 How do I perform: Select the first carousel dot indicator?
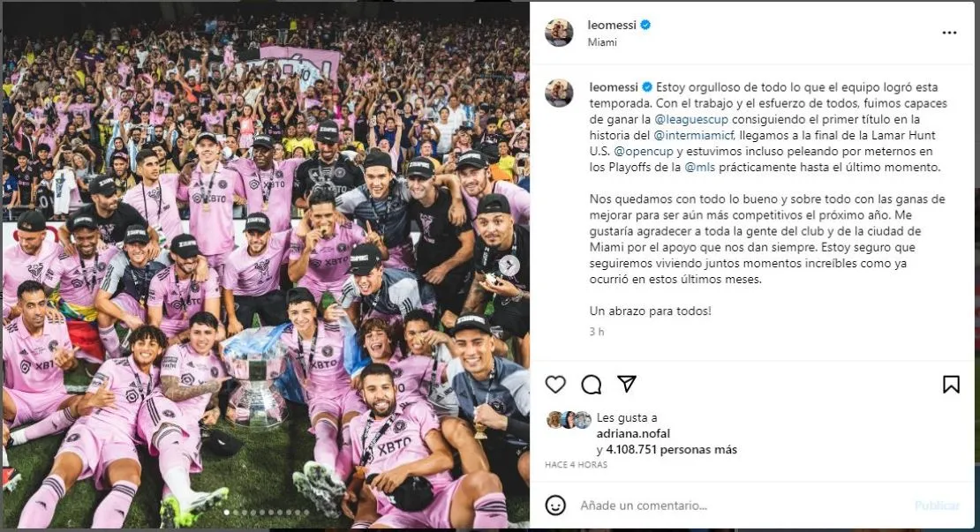coord(228,512)
